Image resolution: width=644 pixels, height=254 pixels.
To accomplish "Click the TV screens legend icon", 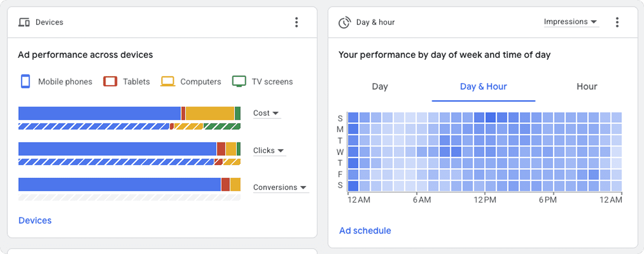I will (x=239, y=81).
